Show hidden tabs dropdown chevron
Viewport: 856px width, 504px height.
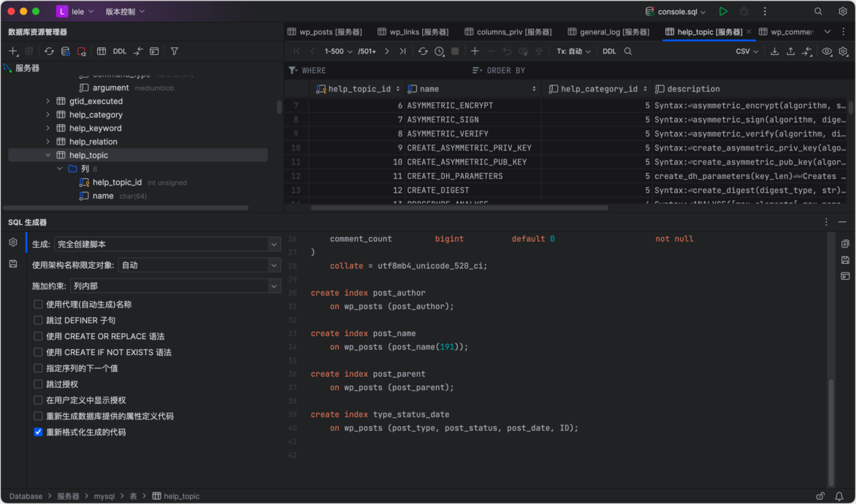[x=828, y=31]
